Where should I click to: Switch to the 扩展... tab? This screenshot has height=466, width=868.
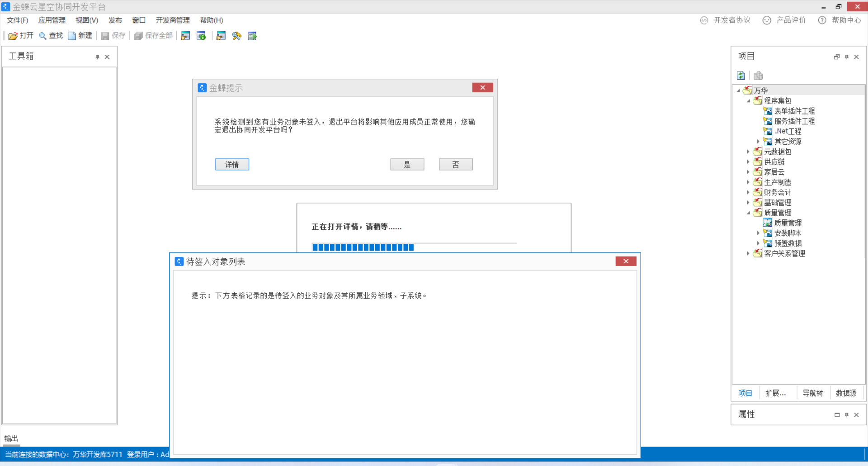(776, 393)
